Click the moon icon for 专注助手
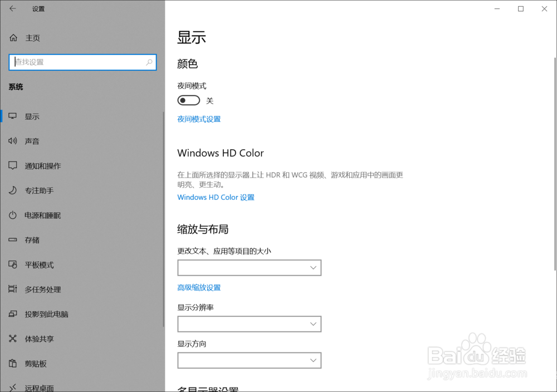The height and width of the screenshot is (392, 557). tap(13, 190)
